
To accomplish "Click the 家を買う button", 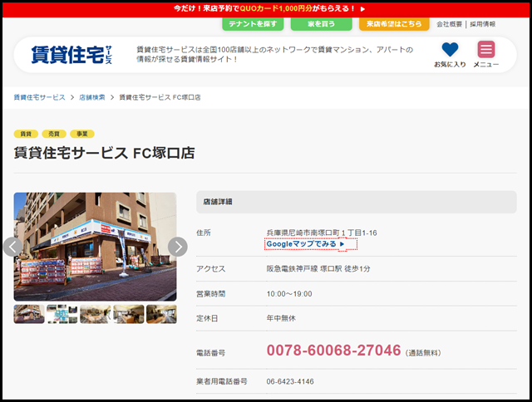I will (322, 24).
